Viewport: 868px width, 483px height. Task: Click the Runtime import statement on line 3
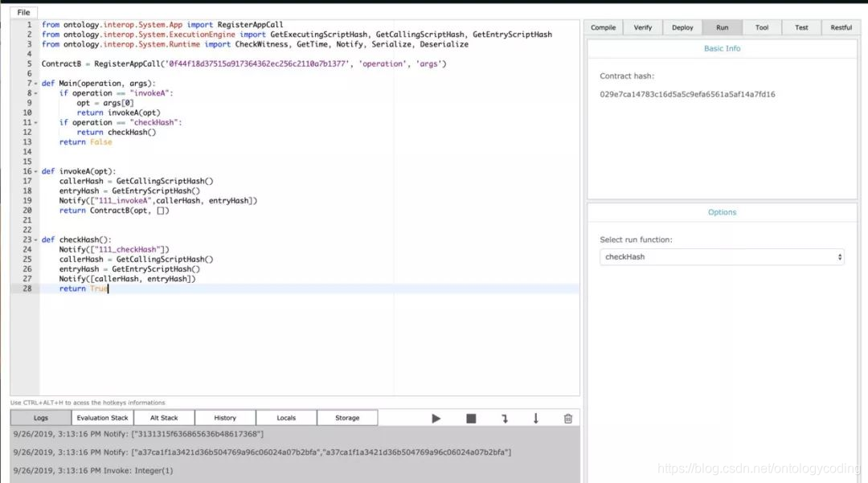coord(256,44)
